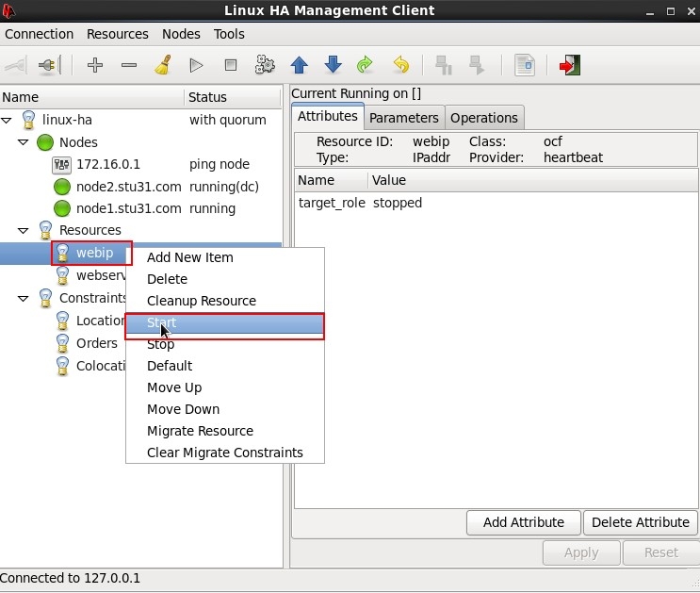
Task: Click the Status column header
Action: tap(232, 97)
